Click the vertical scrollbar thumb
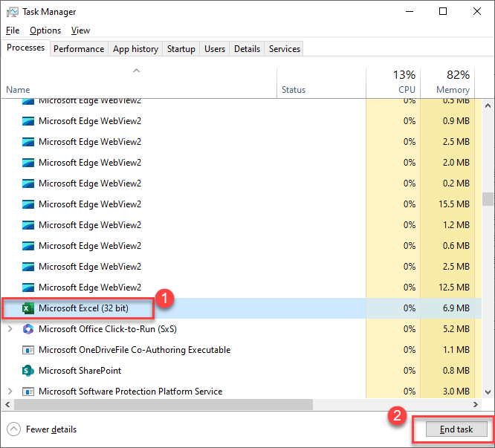The height and width of the screenshot is (448, 495). pyautogui.click(x=488, y=199)
